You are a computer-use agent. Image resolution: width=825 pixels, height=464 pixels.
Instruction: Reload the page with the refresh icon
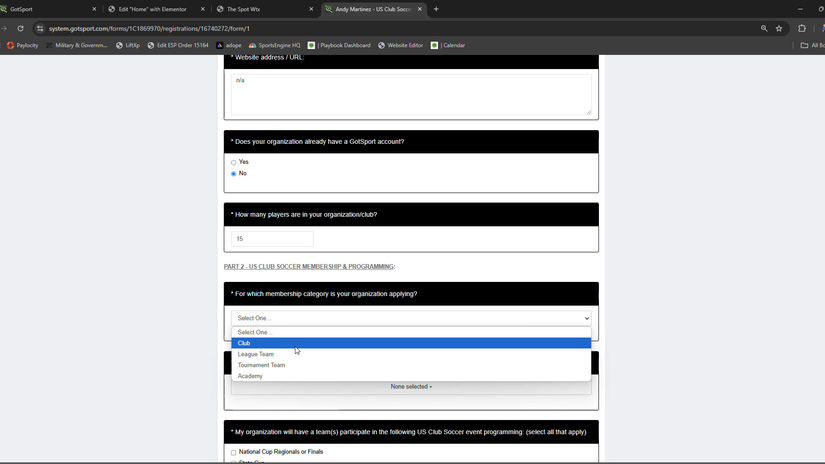(x=21, y=28)
